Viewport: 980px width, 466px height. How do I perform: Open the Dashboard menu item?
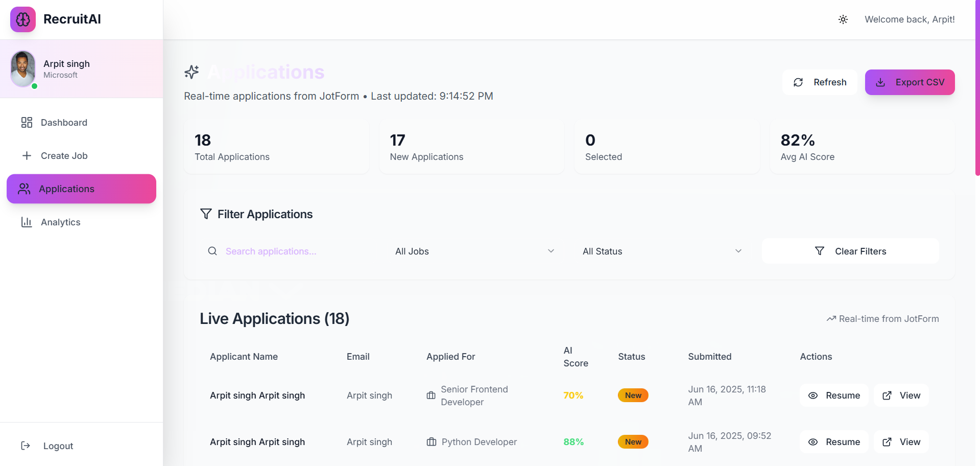[64, 123]
